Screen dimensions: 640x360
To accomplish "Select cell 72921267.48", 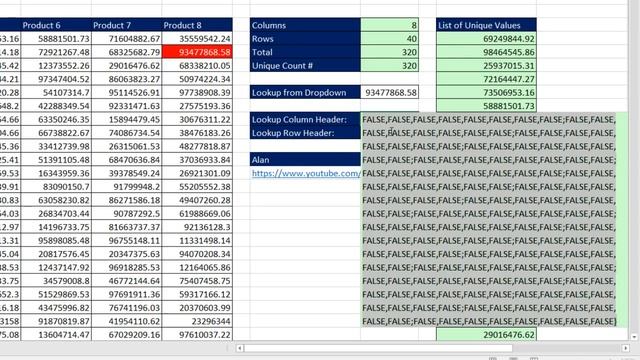I will tap(56, 52).
